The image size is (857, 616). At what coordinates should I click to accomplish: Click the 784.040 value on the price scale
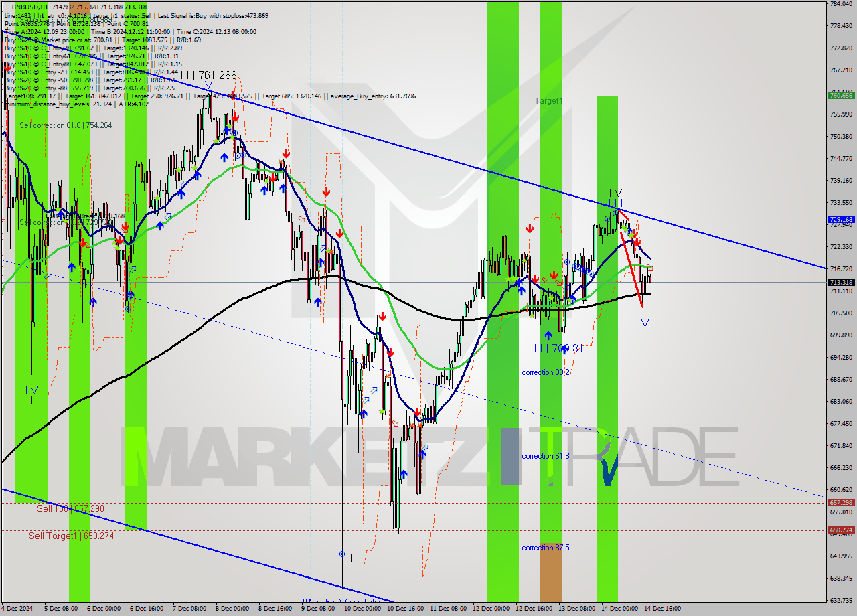(840, 4)
